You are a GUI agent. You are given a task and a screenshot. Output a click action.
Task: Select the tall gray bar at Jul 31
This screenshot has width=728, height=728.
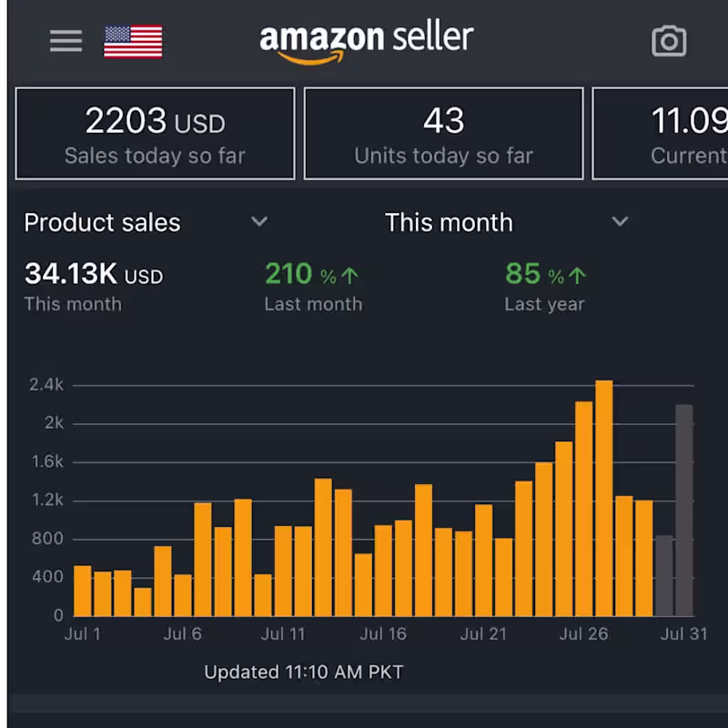[684, 510]
